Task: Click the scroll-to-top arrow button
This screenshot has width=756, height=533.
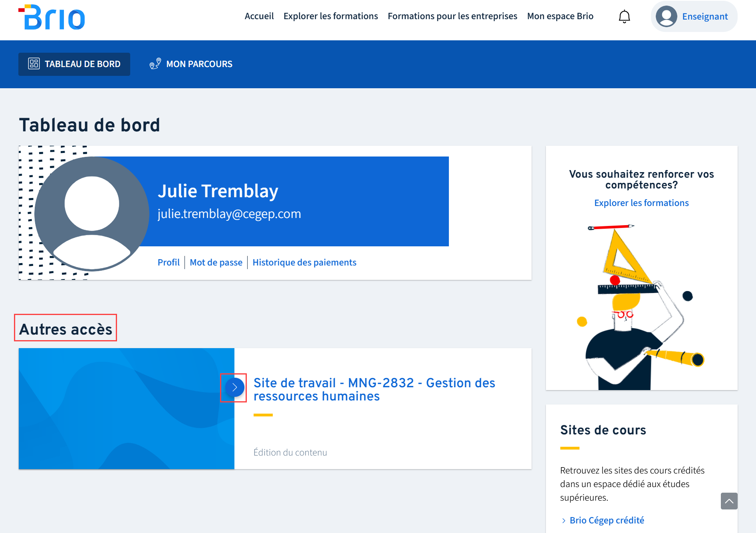Action: pyautogui.click(x=729, y=501)
